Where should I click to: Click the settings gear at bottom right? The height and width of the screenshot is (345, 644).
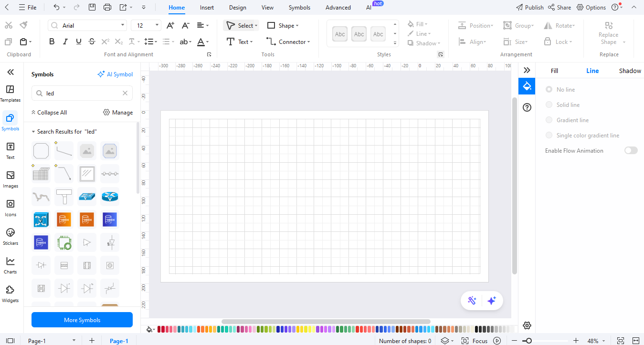pos(527,325)
